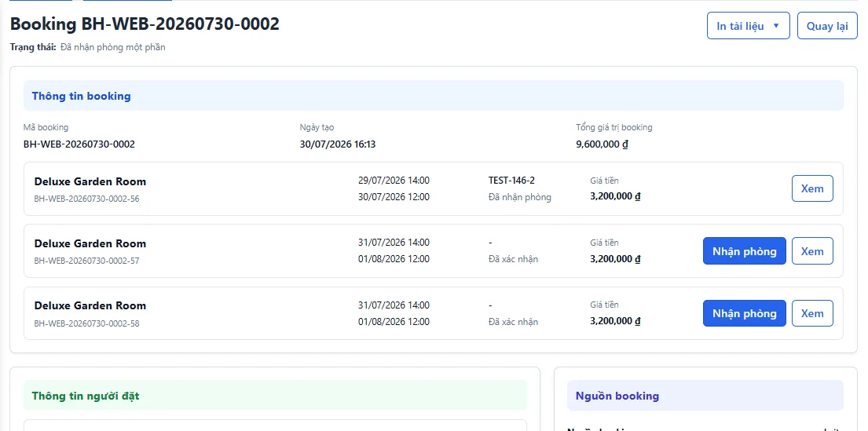Click booking code value under Mã booking
The height and width of the screenshot is (431, 868).
(79, 144)
